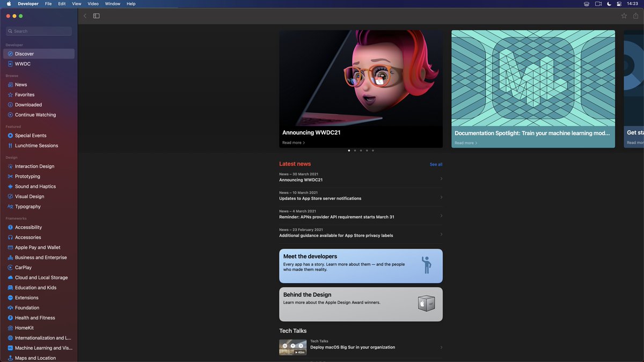This screenshot has width=644, height=362.
Task: Click the Favorites star icon in sidebar
Action: [x=10, y=94]
